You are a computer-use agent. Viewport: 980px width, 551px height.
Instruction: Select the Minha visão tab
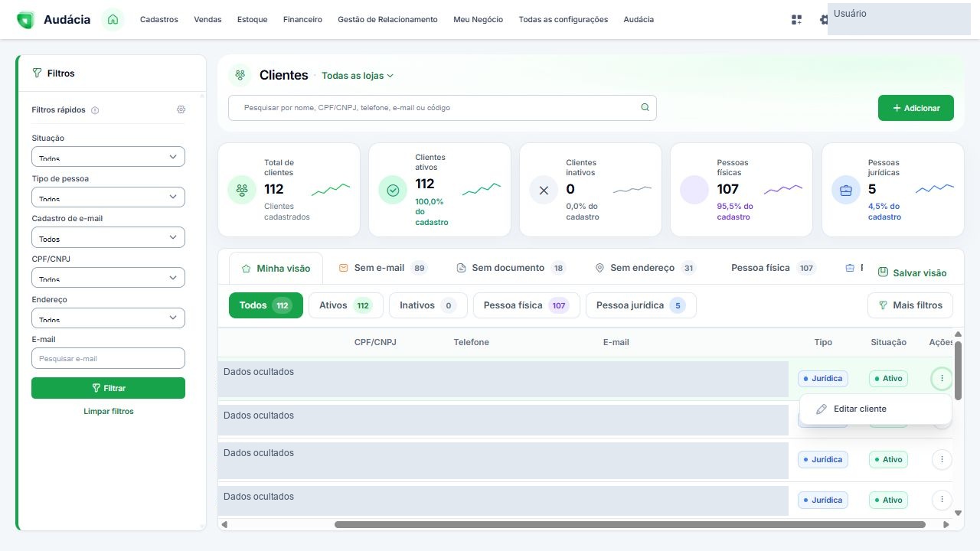coord(276,269)
